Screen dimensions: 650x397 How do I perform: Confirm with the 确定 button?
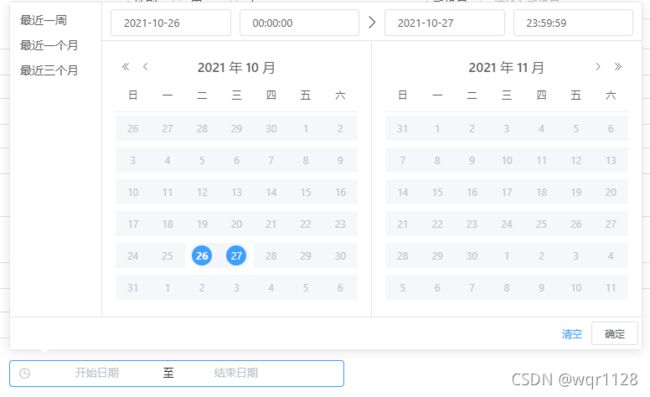point(614,334)
